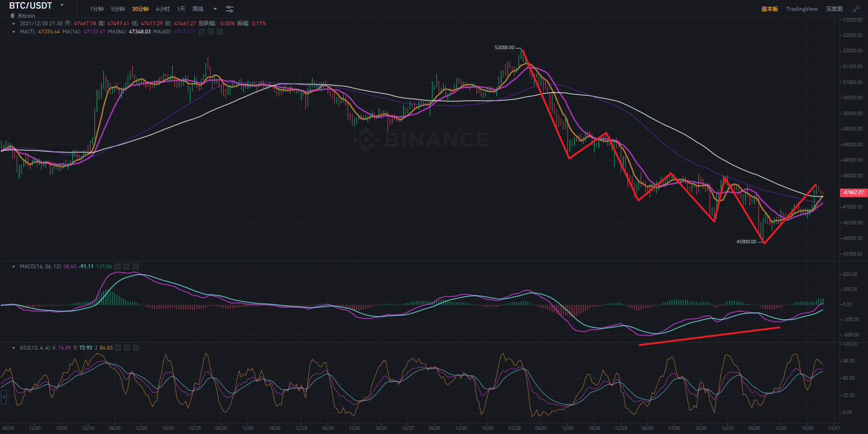Toggle MACD visibility eye icon
The height and width of the screenshot is (434, 868).
[x=118, y=266]
